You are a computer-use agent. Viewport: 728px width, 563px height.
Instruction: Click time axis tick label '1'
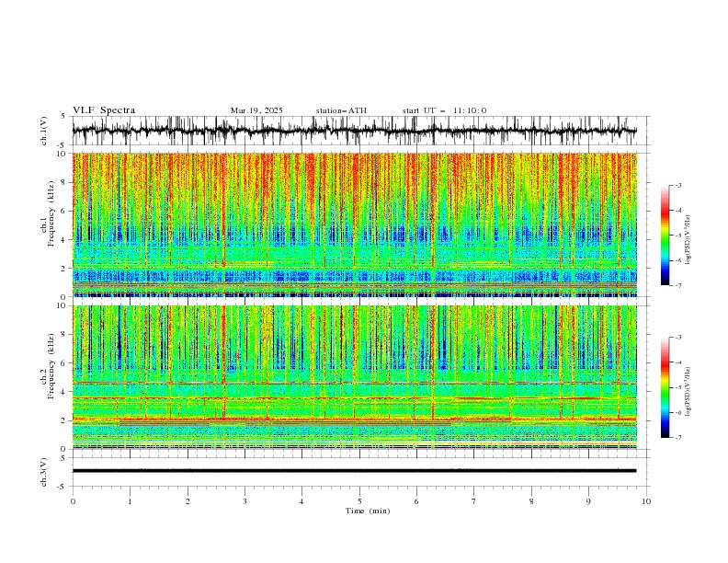[130, 501]
